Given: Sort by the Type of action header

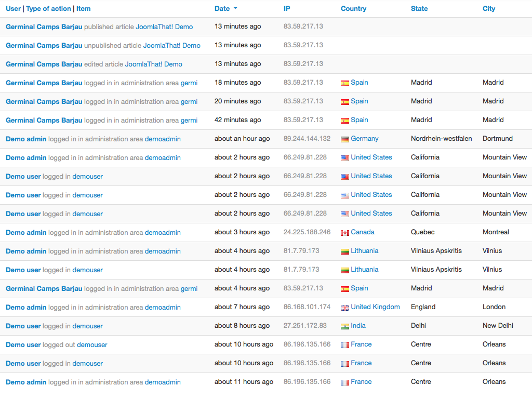Looking at the screenshot, I should (48, 8).
